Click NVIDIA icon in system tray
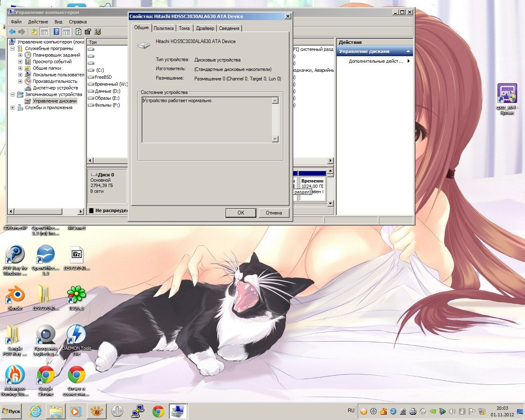Screen dimensions: 525x420 433,411
